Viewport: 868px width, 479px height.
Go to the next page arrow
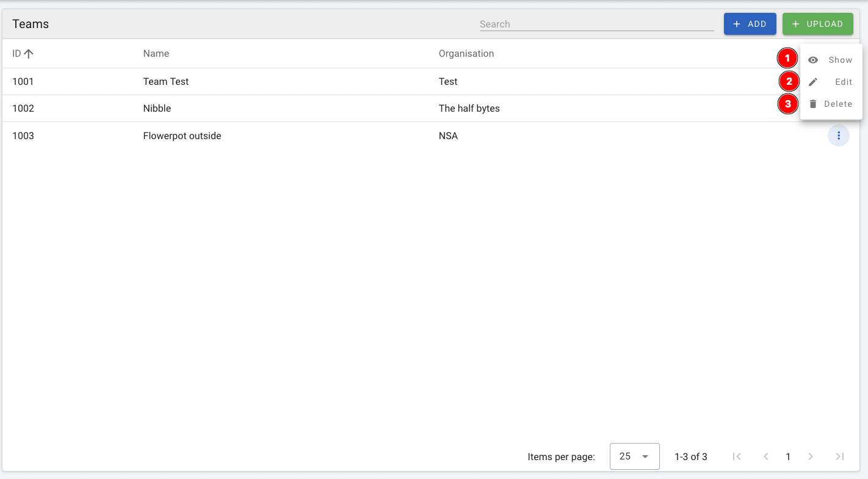click(811, 456)
